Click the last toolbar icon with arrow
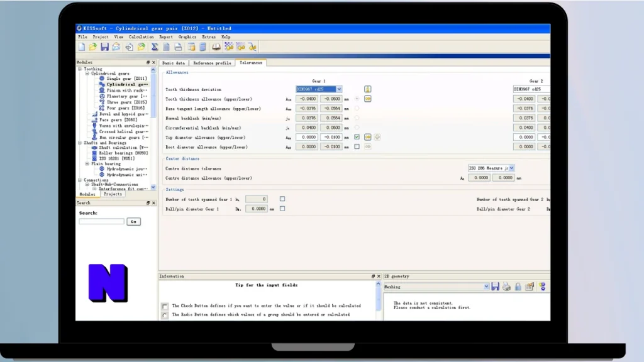 (x=252, y=47)
